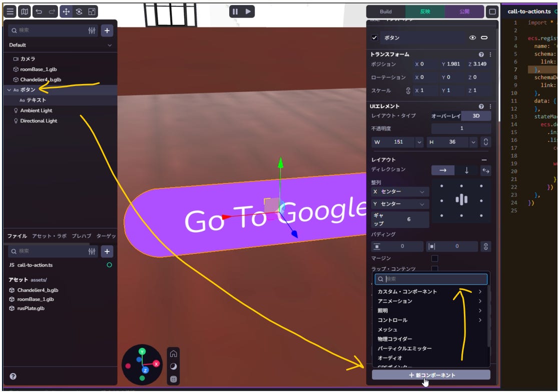Open width unit dropdown
Viewport: 559px width, 392px height.
pyautogui.click(x=419, y=142)
